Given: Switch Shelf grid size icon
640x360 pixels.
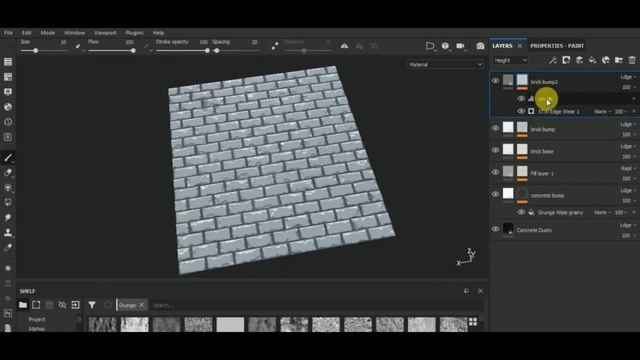Looking at the screenshot, I should (x=473, y=322).
